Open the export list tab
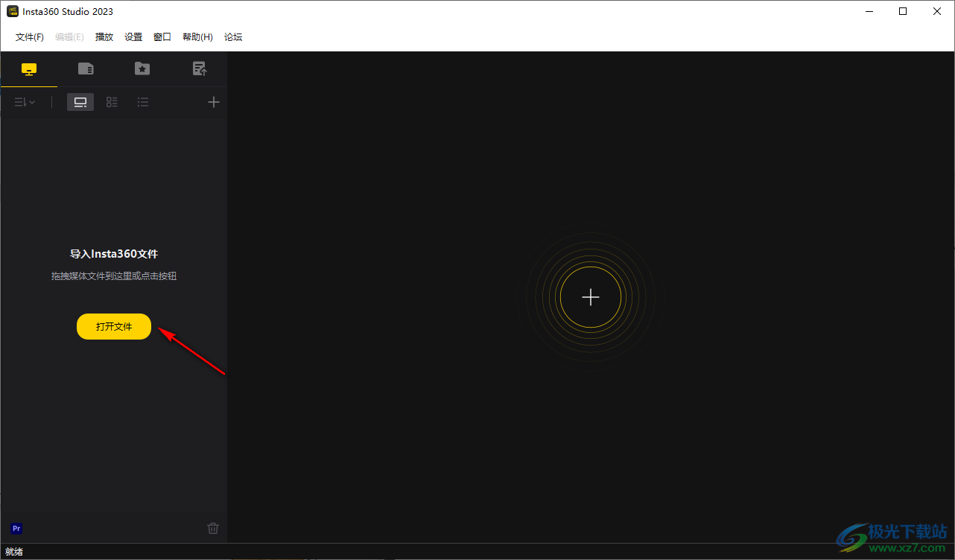Screen dimensions: 955x560 pos(200,69)
